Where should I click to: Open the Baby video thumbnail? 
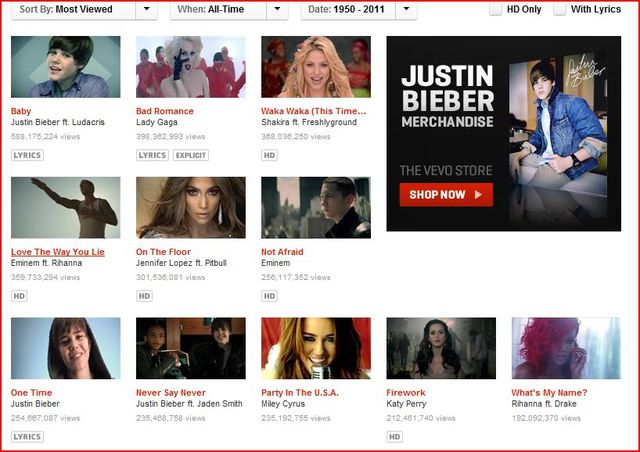(x=66, y=67)
